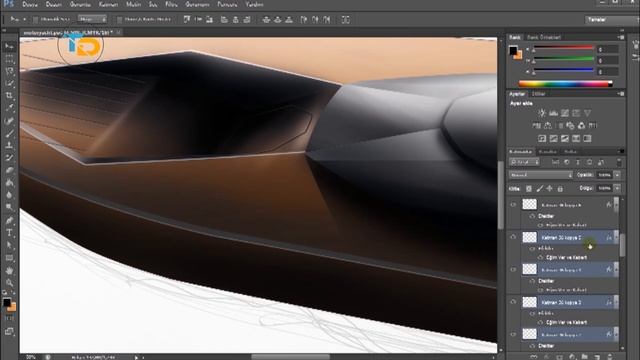This screenshot has width=640, height=360.
Task: Open the Dosya menu
Action: click(30, 4)
